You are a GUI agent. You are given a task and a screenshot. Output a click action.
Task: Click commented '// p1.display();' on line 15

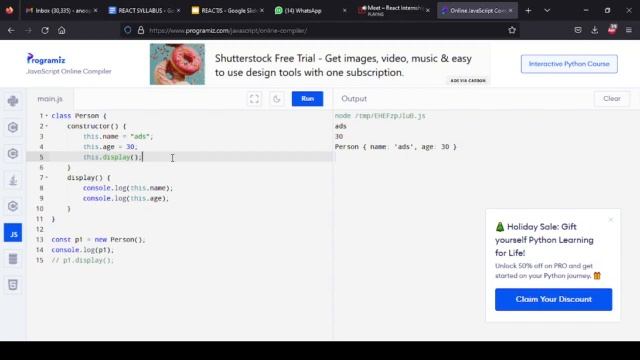pos(82,260)
